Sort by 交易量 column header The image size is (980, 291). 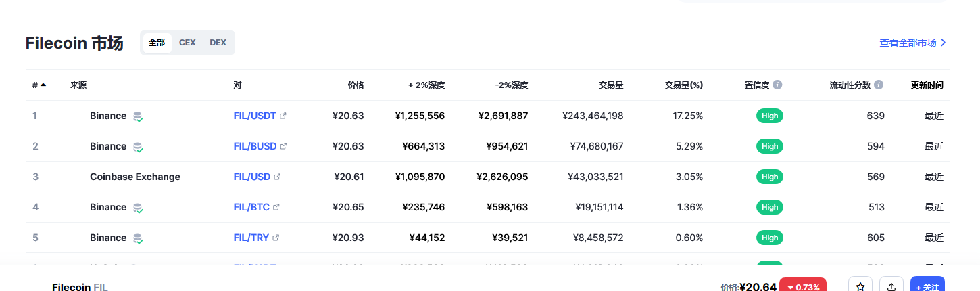611,85
